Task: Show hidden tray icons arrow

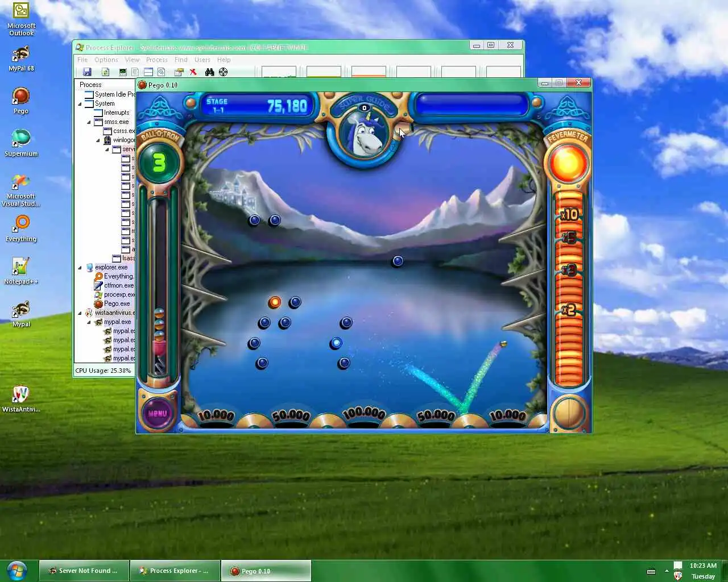Action: 667,571
